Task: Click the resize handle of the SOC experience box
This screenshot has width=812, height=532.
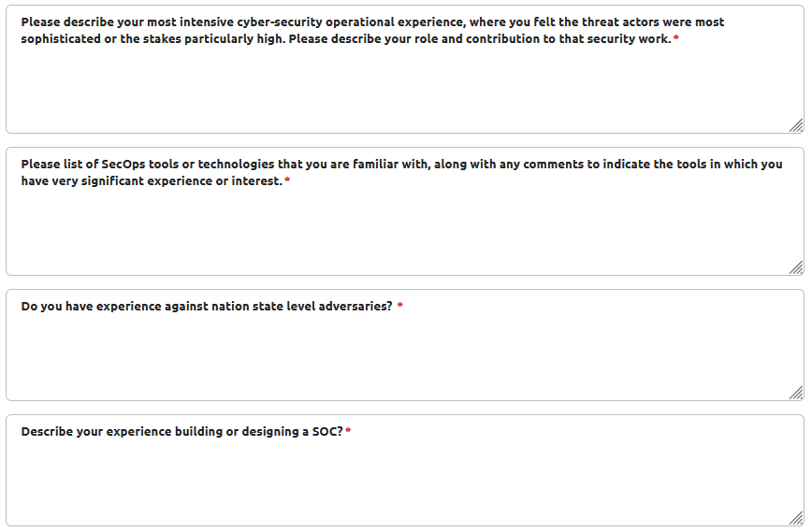Action: pos(796,518)
